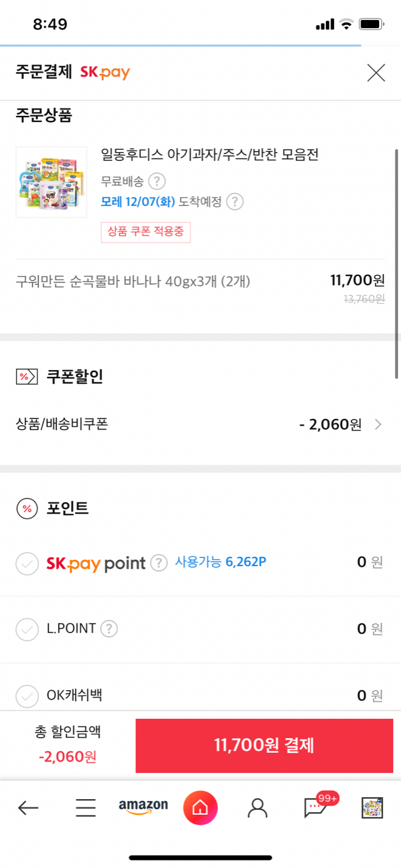
Task: Tap the recently viewed thumbnail icon
Action: pos(372,808)
